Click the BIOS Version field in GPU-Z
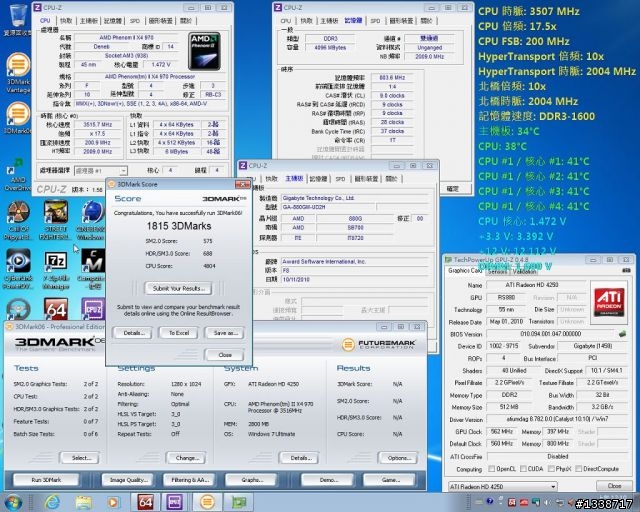This screenshot has height=512, width=640. tap(551, 334)
